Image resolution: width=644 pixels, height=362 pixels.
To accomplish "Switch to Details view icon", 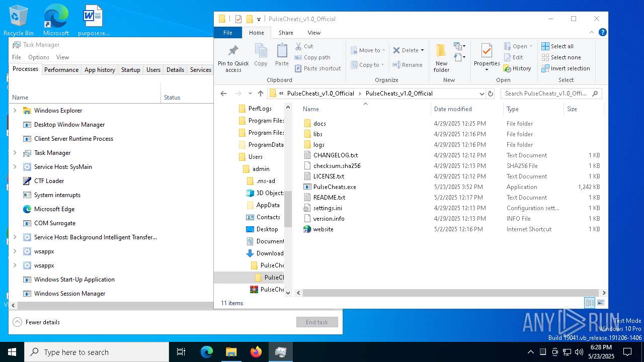I will pos(590,303).
